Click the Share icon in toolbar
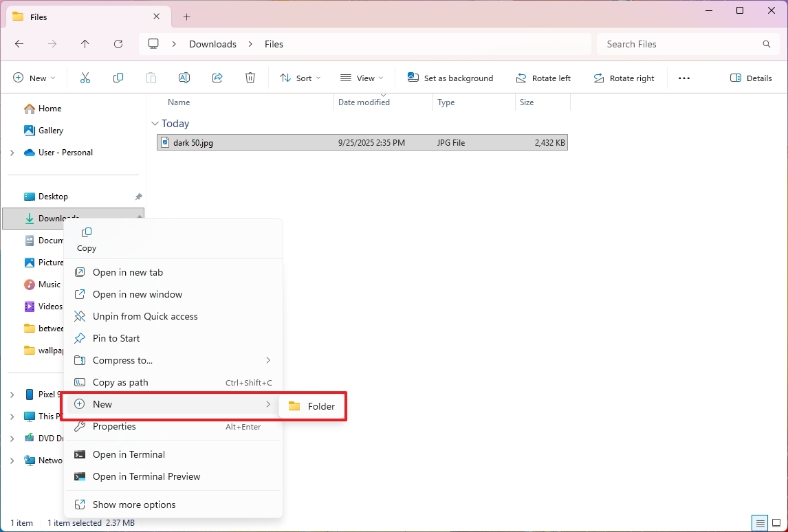The height and width of the screenshot is (532, 788). (217, 78)
